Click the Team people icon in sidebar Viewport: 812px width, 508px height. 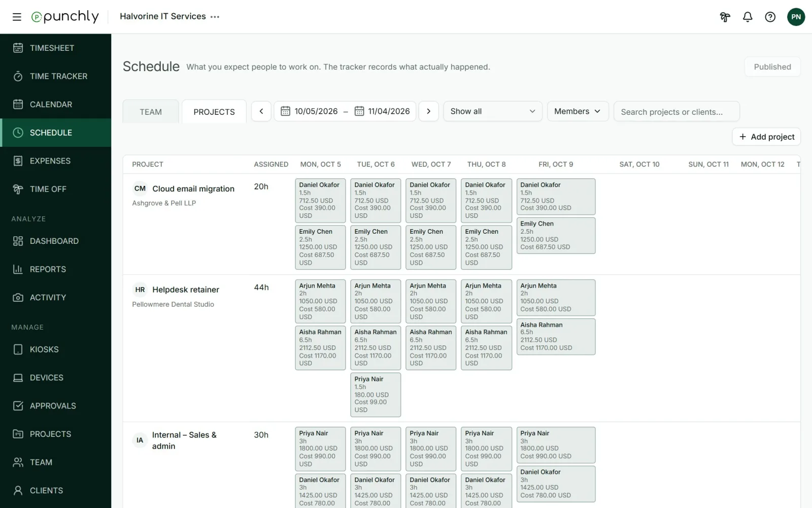click(x=18, y=462)
